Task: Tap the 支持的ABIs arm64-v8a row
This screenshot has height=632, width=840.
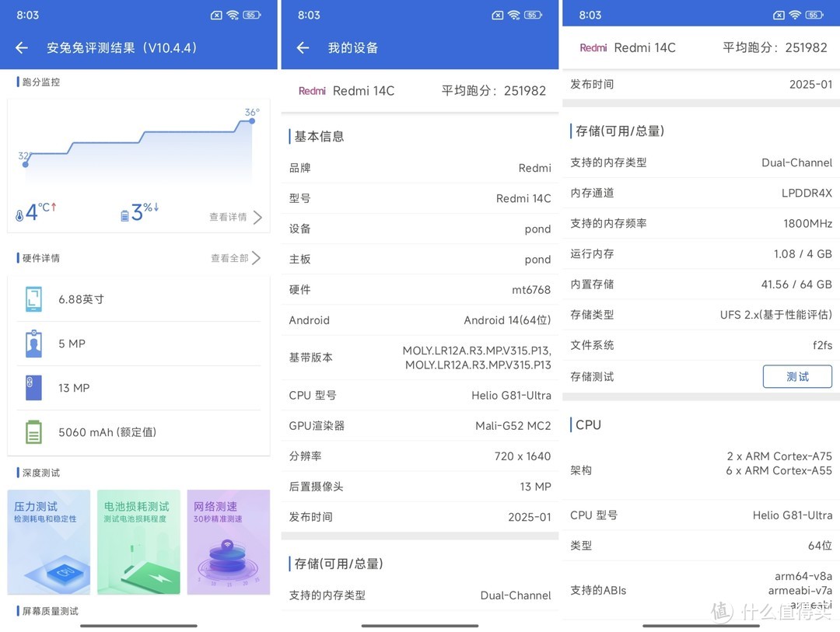Action: (702, 590)
